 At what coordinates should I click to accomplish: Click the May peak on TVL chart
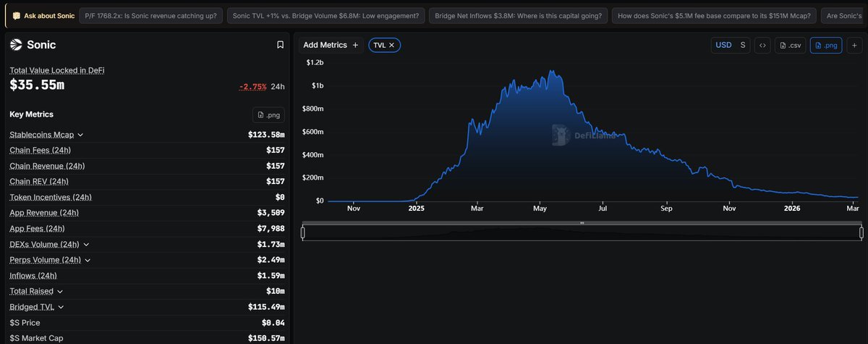click(x=552, y=71)
